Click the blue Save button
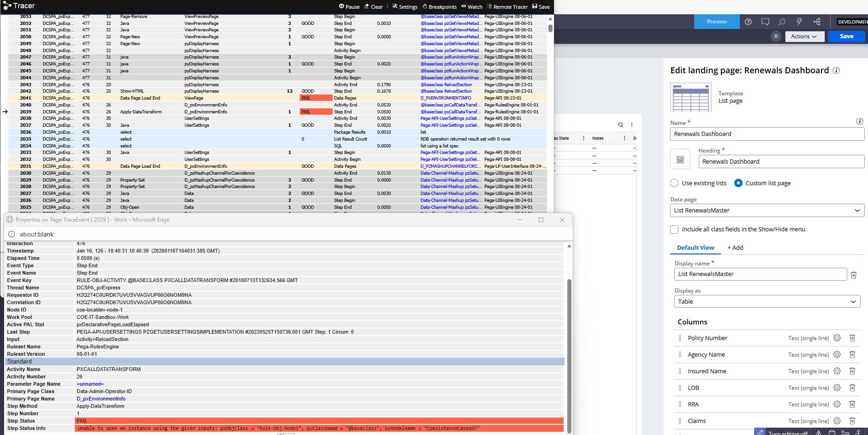The image size is (868, 435). click(846, 36)
